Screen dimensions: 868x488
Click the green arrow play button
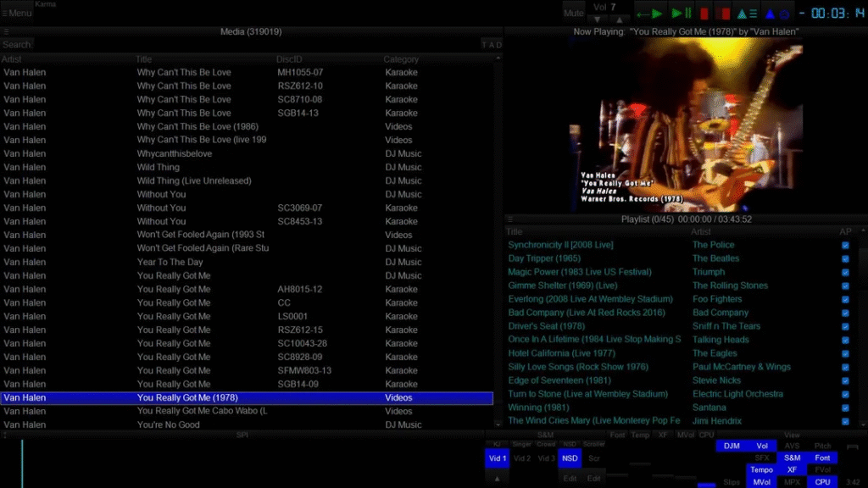(650, 14)
